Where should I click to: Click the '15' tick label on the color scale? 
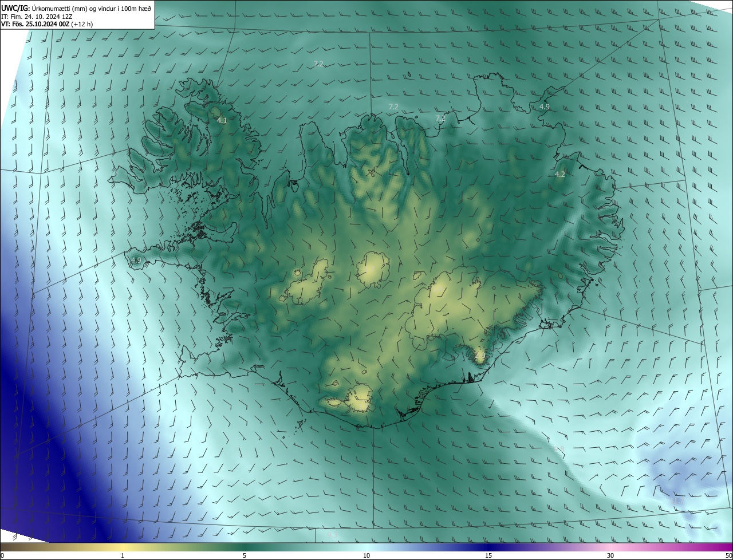click(488, 555)
